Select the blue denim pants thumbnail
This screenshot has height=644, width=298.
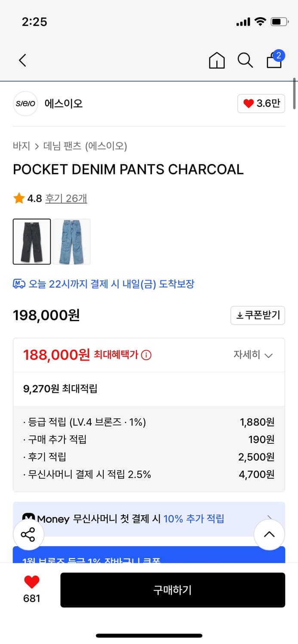point(71,241)
